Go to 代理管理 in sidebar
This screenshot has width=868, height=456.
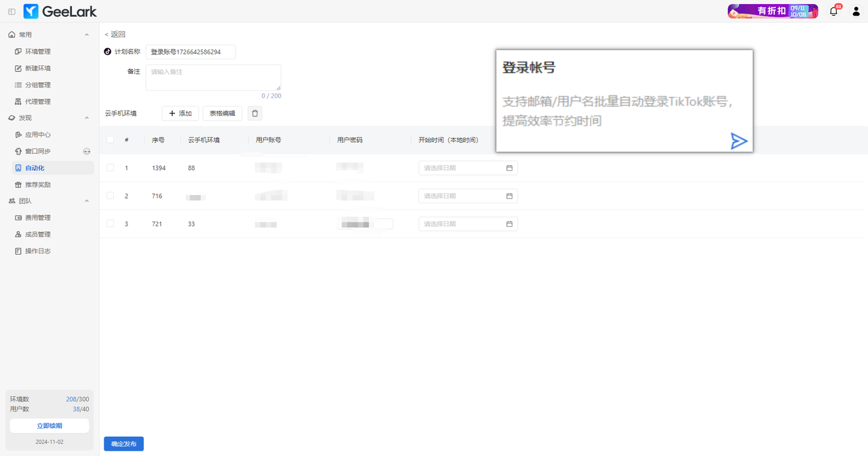coord(37,102)
